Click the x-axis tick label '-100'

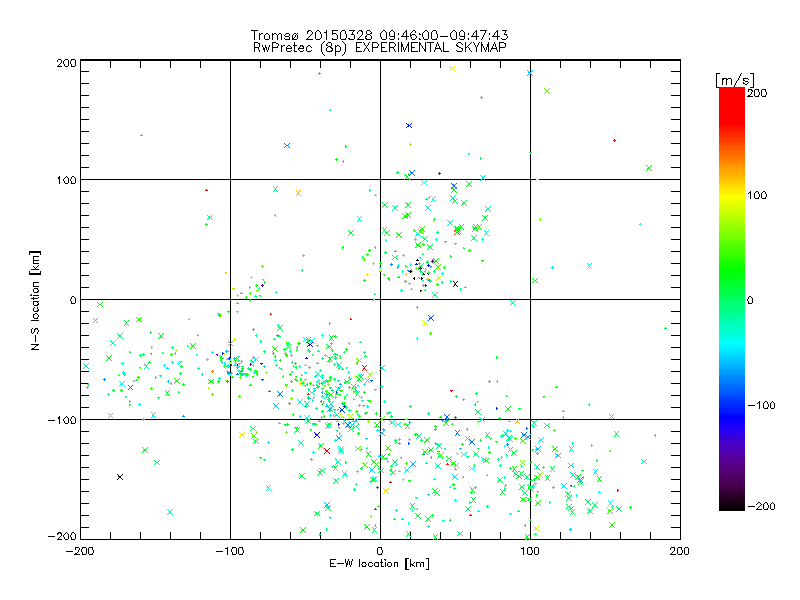(230, 551)
